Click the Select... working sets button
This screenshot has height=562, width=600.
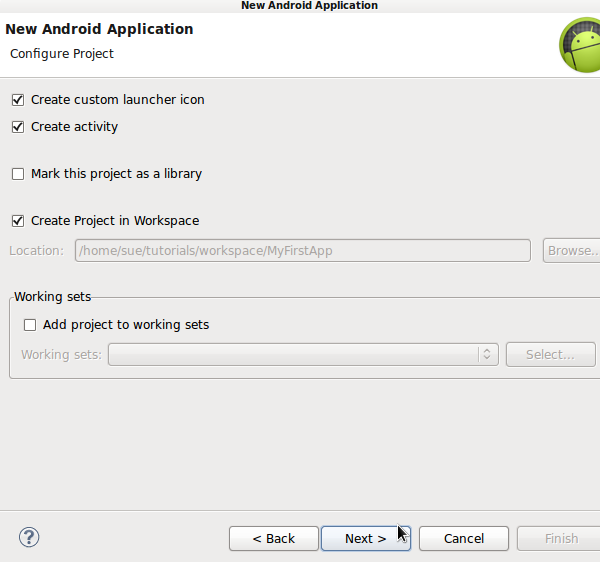tap(550, 354)
